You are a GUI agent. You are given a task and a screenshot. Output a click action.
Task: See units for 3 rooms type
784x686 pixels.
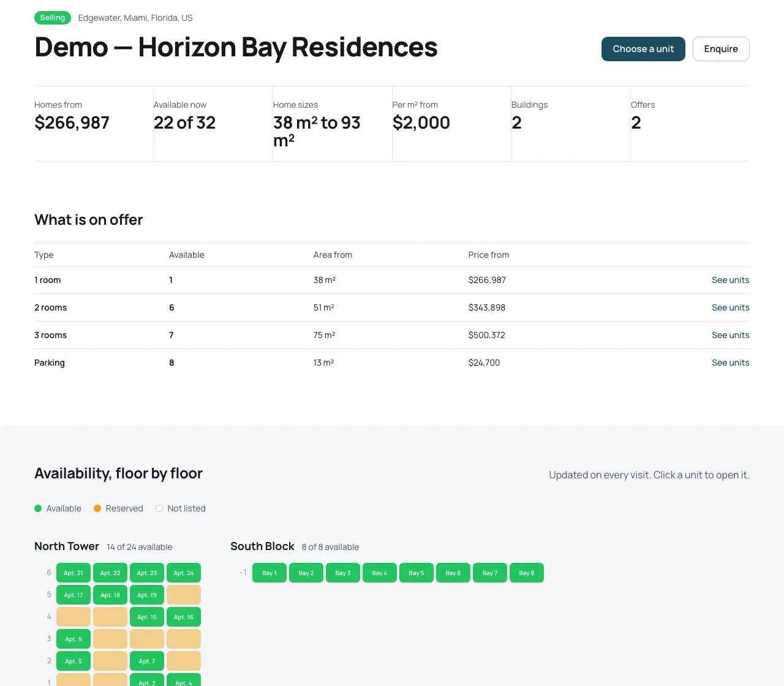(x=730, y=335)
